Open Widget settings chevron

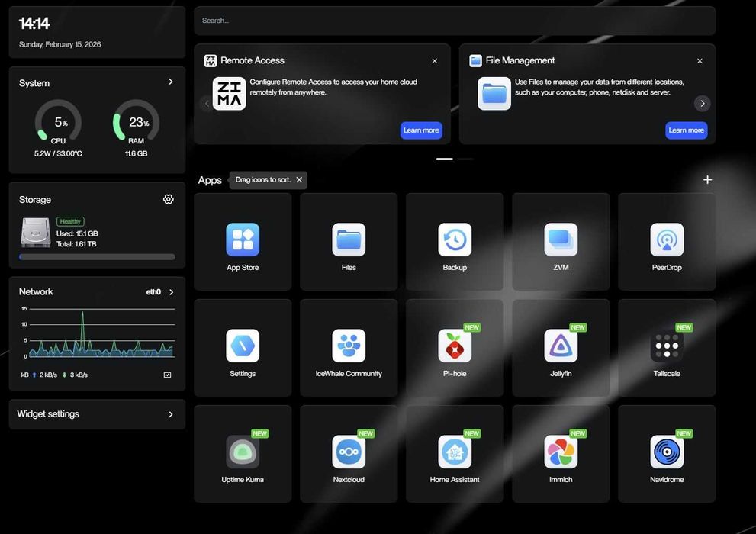(x=171, y=414)
